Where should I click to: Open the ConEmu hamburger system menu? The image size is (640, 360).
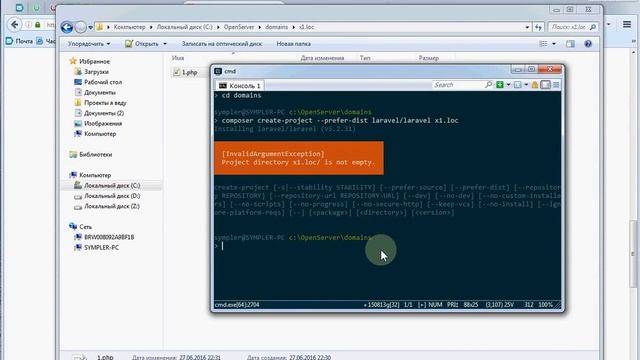click(x=556, y=85)
